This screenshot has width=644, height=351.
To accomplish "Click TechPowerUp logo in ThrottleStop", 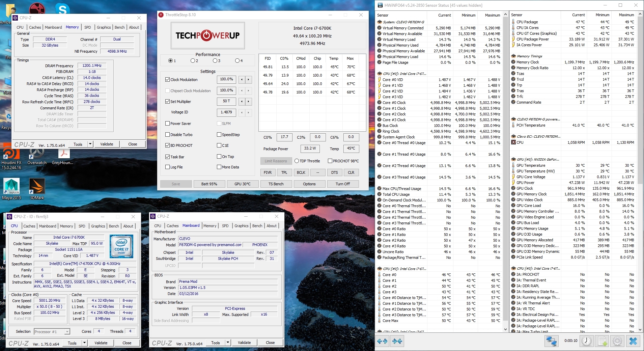I will point(207,35).
